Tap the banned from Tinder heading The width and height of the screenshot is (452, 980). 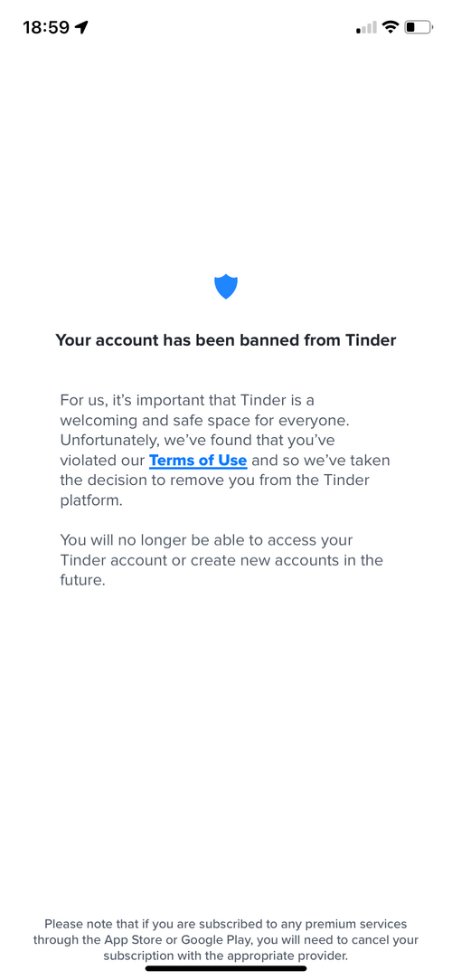pos(226,340)
